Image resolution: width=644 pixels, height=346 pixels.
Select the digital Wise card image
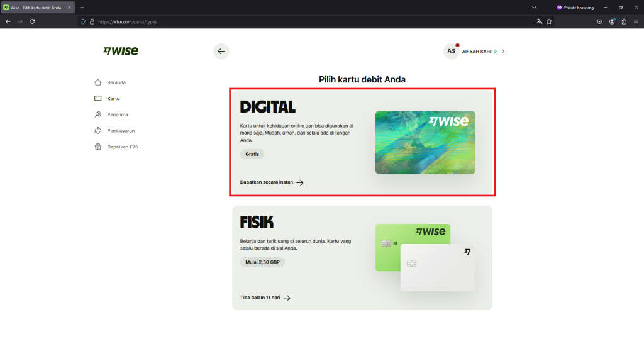tap(425, 142)
